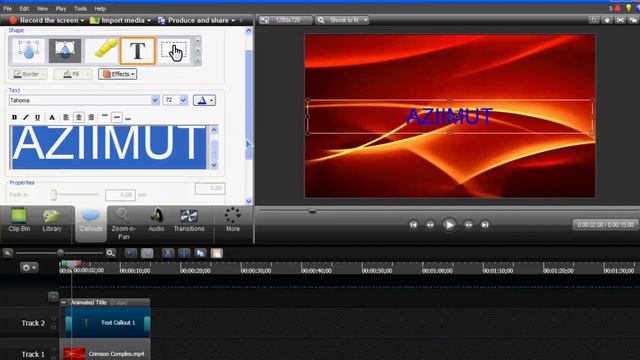Select the Text Callout 1 clip

pos(108,322)
